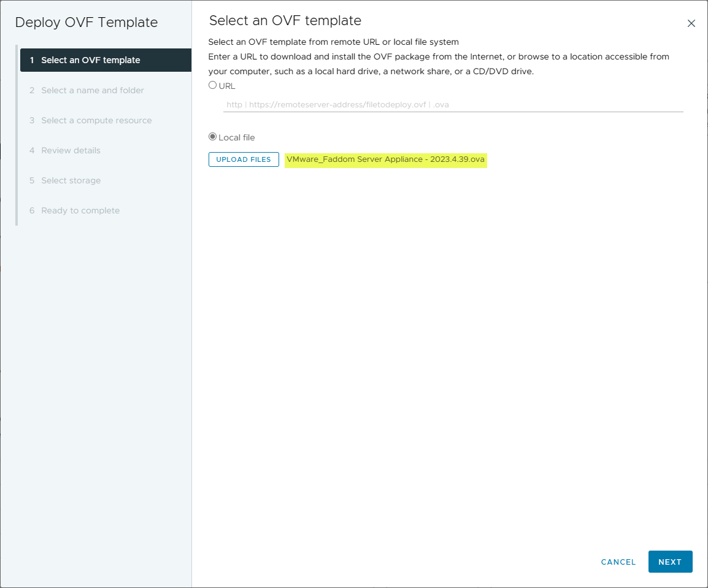Go to step 2 Select a name and folder
The image size is (708, 588).
(x=93, y=90)
